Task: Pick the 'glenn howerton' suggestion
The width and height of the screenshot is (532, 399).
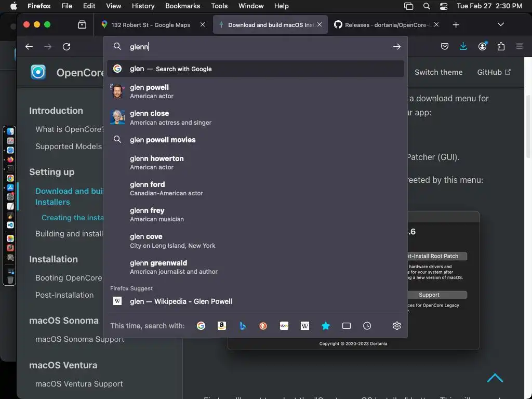Action: click(256, 163)
